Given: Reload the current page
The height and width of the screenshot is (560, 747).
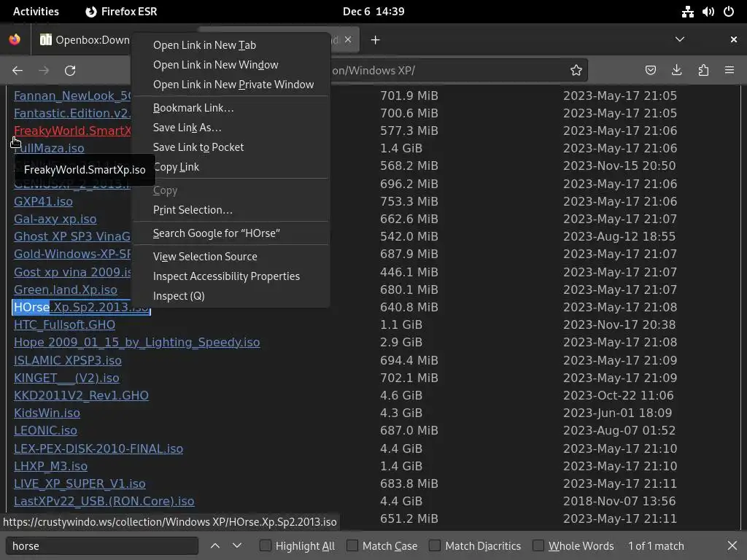Looking at the screenshot, I should pyautogui.click(x=70, y=71).
